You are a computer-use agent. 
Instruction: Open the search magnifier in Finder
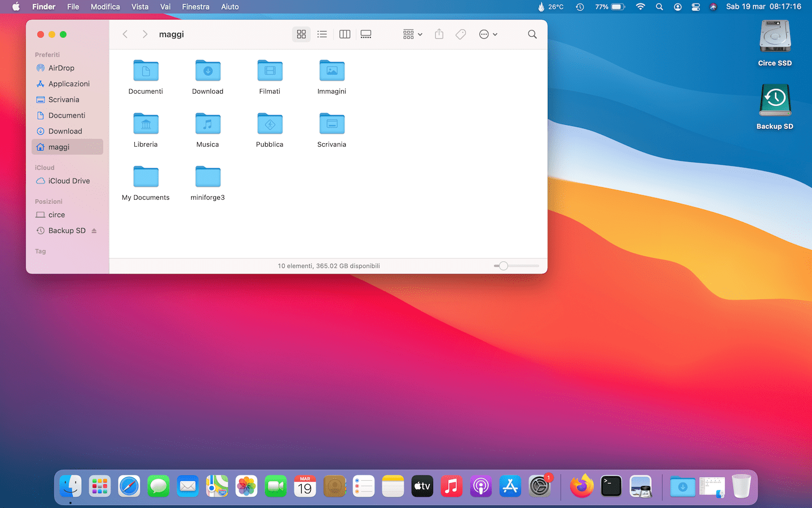[x=532, y=34]
